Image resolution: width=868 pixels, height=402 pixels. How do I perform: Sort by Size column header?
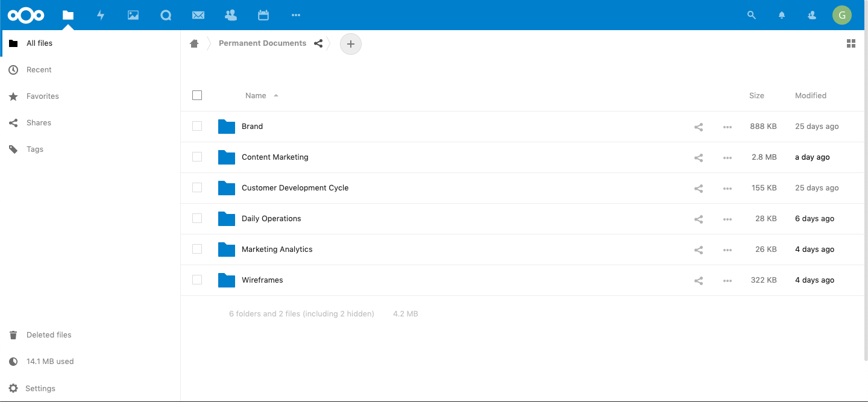click(756, 95)
